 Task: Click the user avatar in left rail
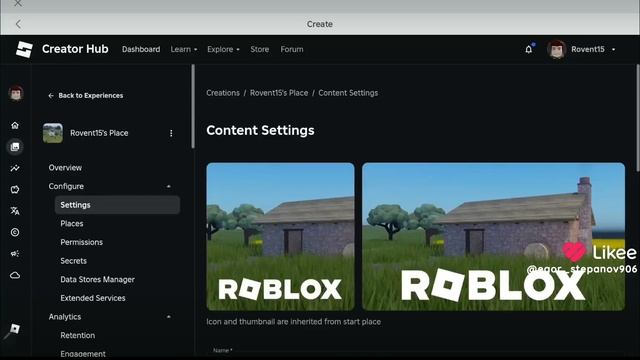click(16, 93)
